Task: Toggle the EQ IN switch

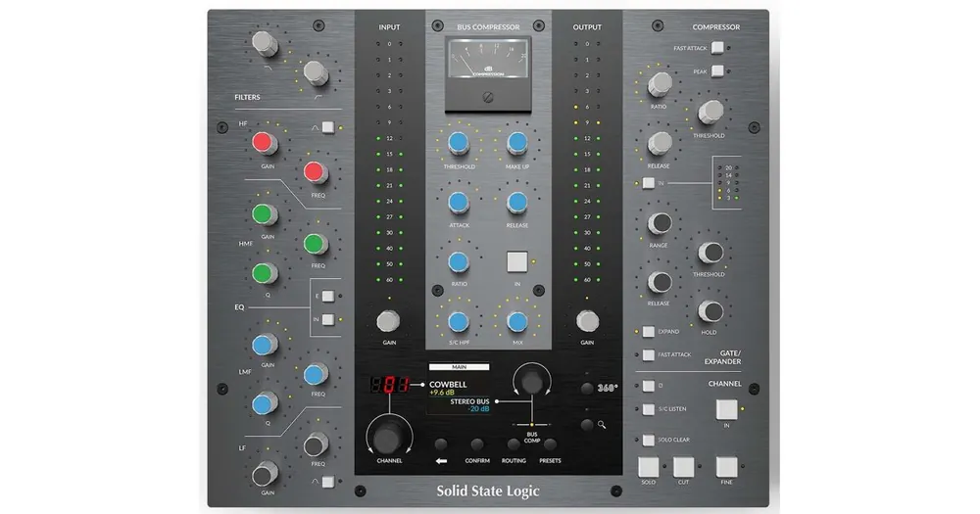Action: [328, 320]
